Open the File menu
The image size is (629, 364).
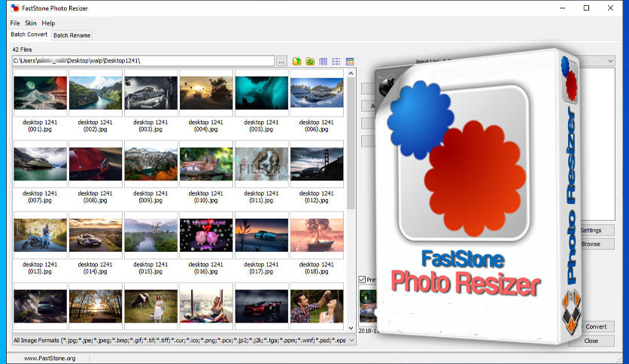click(x=15, y=23)
